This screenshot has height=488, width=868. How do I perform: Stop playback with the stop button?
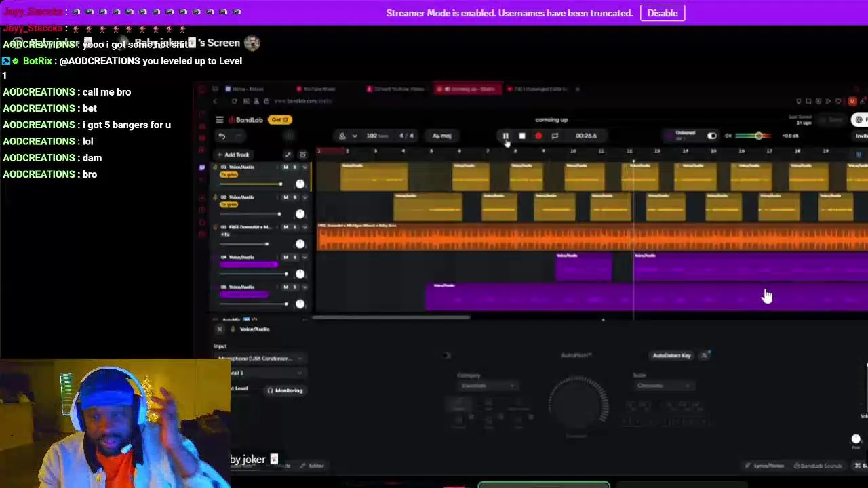(521, 136)
